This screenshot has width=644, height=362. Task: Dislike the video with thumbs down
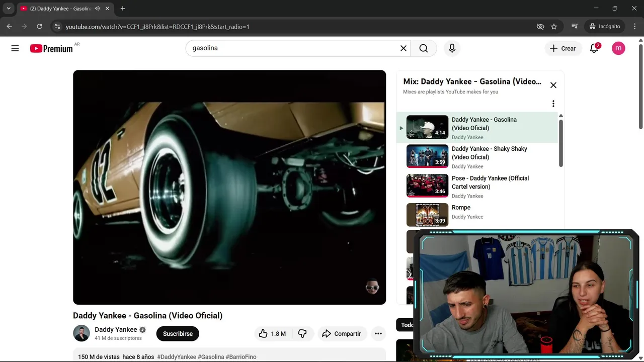point(302,333)
